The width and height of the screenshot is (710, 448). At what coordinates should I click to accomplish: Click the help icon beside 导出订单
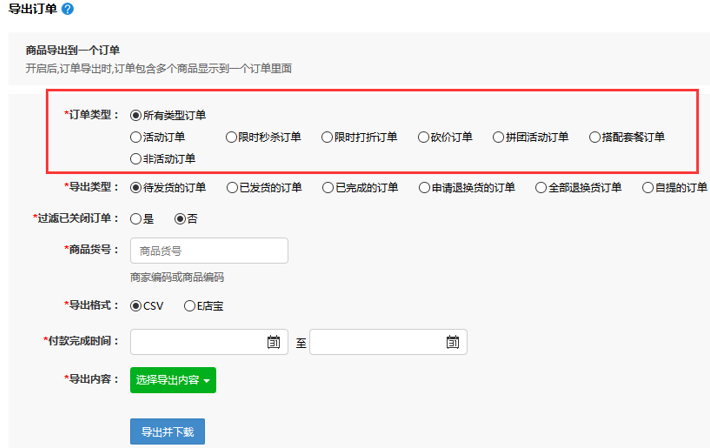(67, 9)
